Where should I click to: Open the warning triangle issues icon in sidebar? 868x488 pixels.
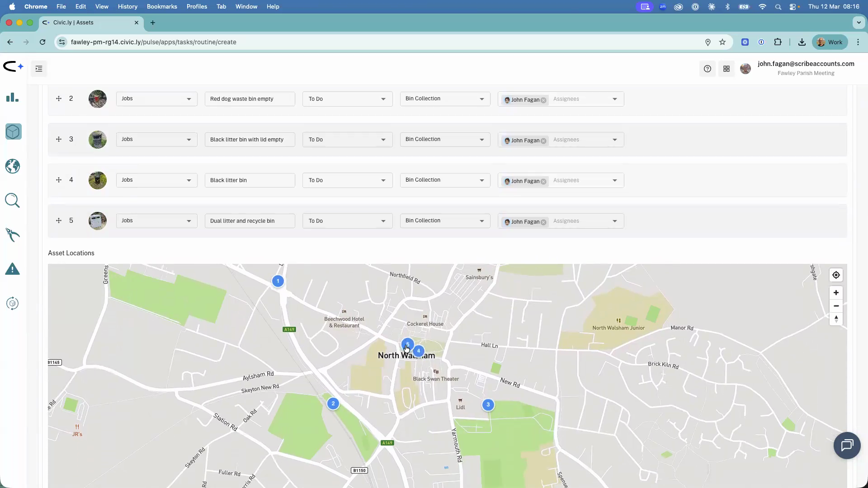[12, 269]
